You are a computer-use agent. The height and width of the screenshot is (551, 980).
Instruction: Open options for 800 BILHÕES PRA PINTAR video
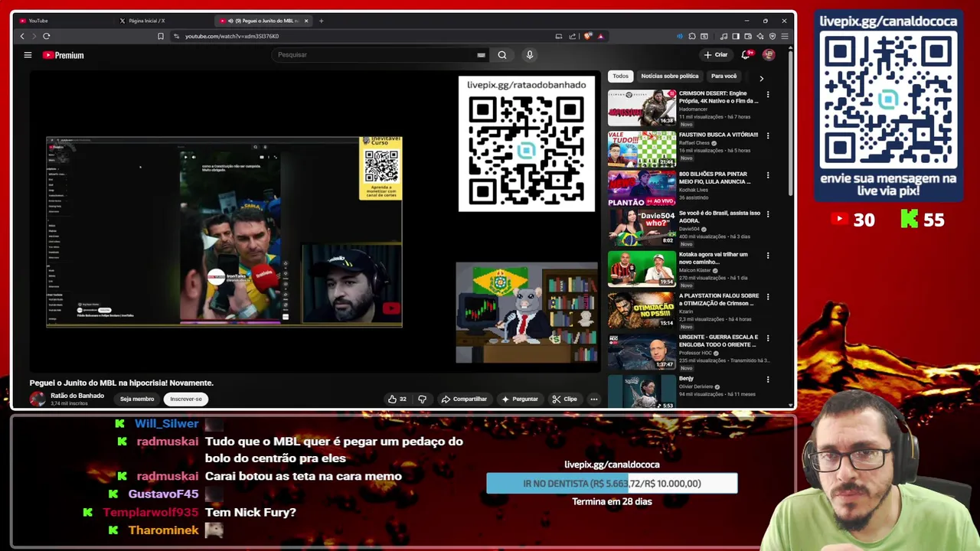coord(768,176)
